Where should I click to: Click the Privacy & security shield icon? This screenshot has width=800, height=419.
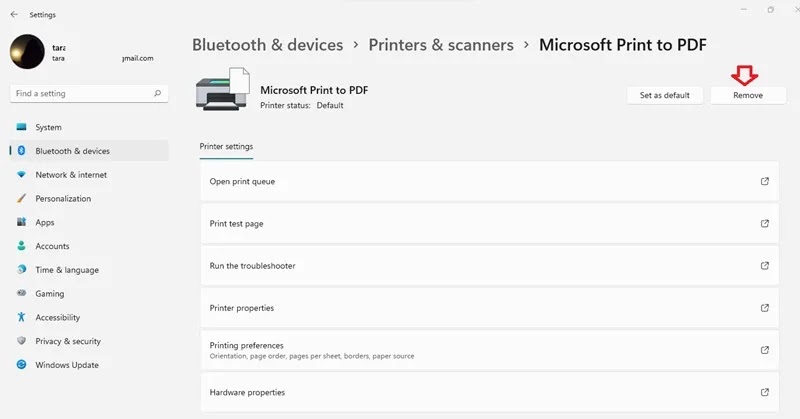coord(21,340)
